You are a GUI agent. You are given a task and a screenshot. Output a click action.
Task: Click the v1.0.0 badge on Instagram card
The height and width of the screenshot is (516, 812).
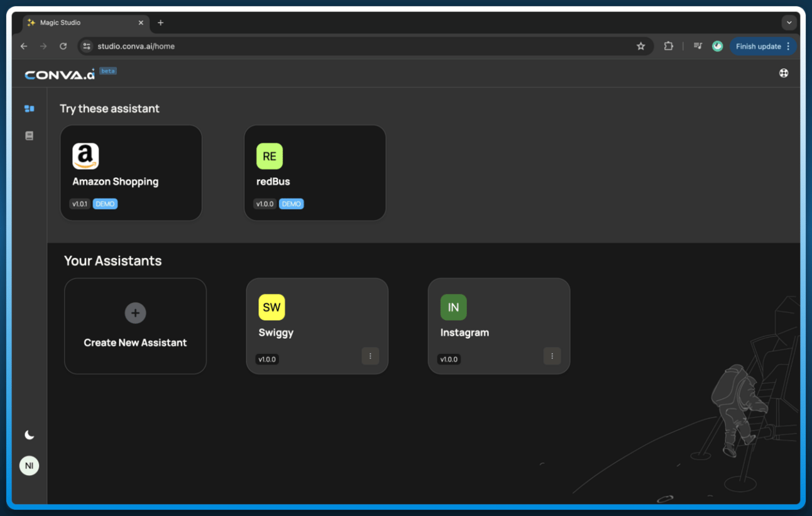pyautogui.click(x=449, y=360)
